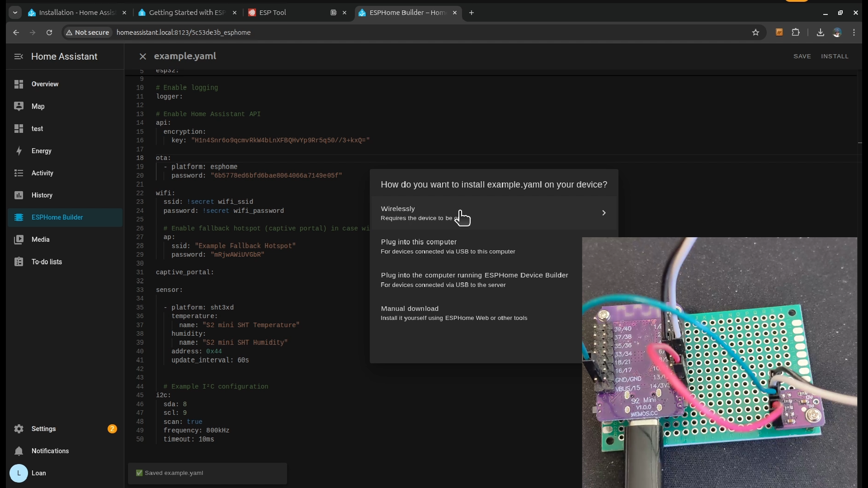
Task: Open a new browser tab
Action: [x=472, y=13]
